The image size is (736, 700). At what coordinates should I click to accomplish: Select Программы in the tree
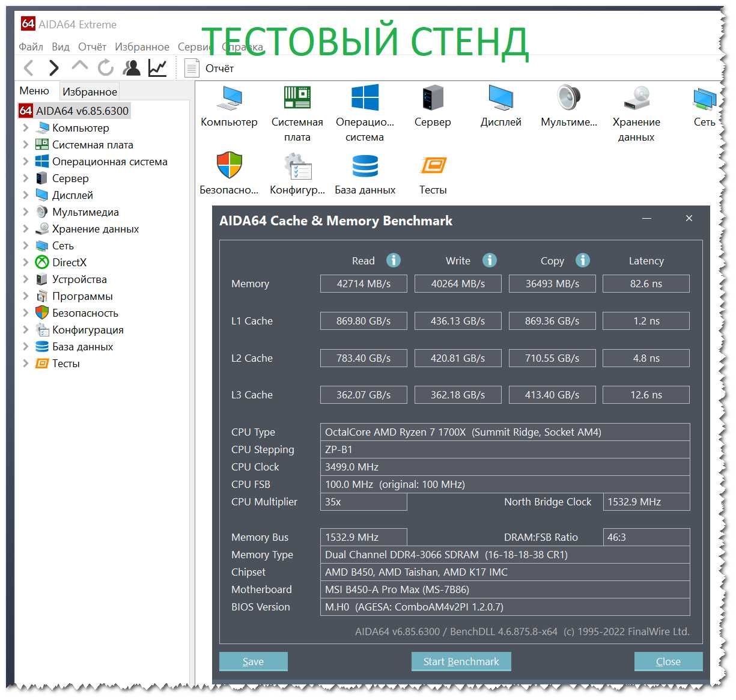(x=82, y=296)
